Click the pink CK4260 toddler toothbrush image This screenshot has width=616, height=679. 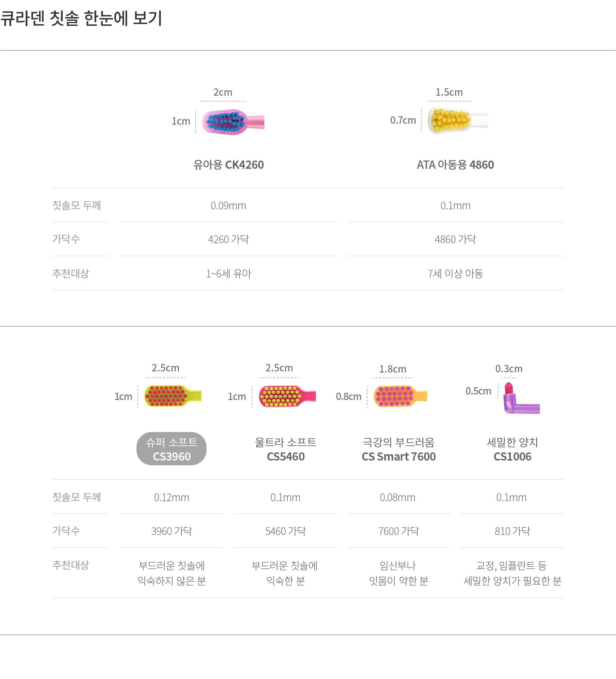click(233, 122)
